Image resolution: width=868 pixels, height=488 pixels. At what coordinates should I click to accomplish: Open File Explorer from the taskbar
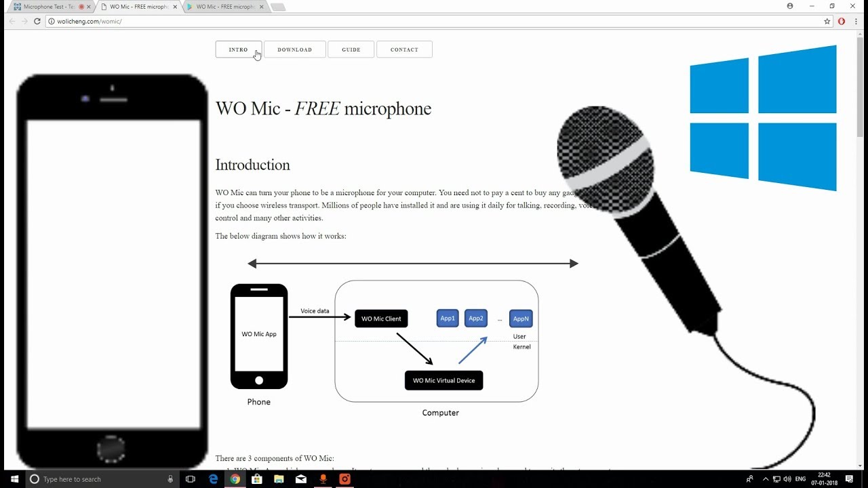click(279, 479)
